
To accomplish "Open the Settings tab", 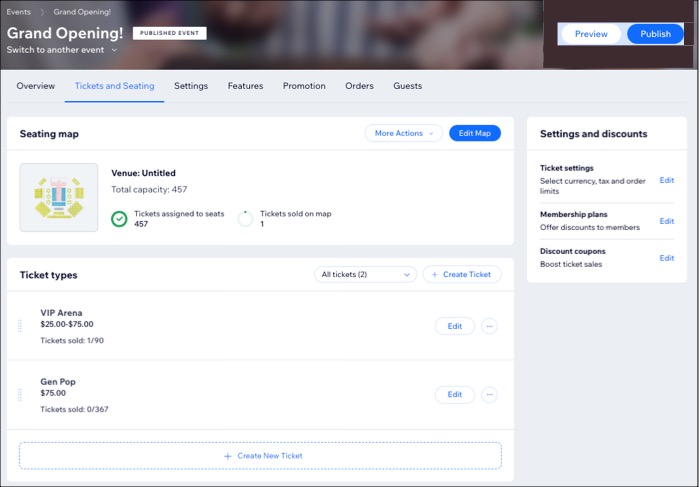I will point(191,86).
